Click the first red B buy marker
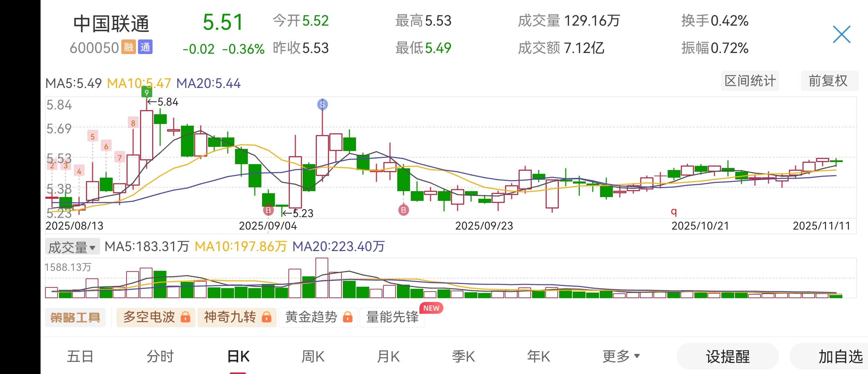 coord(268,210)
